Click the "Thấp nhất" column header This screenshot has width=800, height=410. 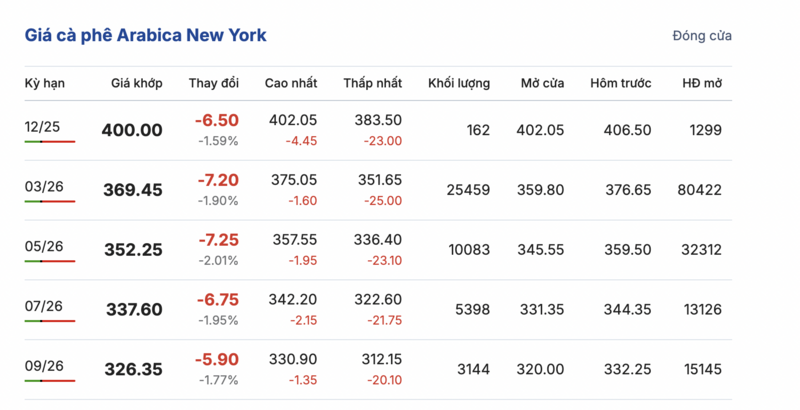coord(372,82)
